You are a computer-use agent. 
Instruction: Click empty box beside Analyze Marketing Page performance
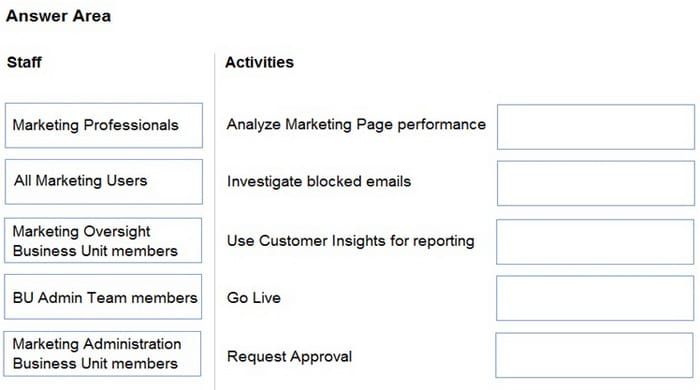click(x=596, y=127)
